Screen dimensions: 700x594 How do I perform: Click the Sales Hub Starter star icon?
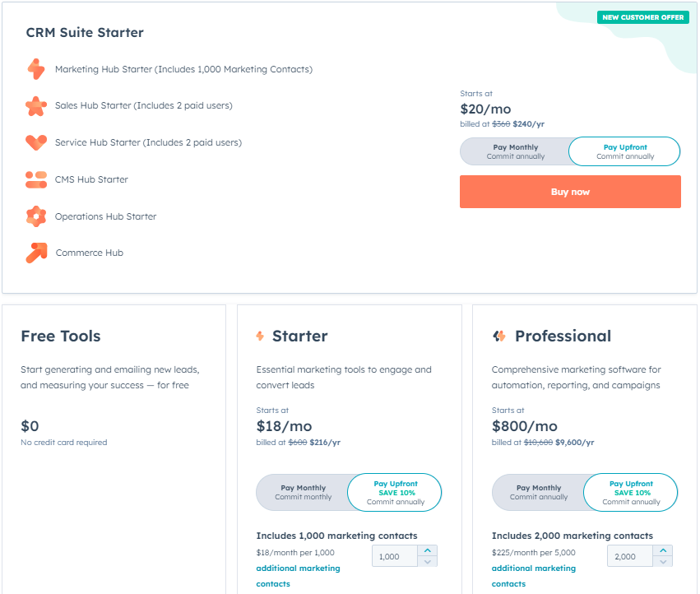click(35, 106)
